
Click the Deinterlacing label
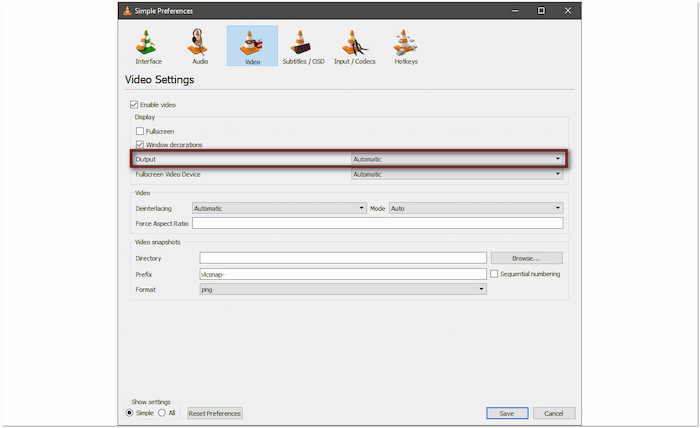(154, 208)
